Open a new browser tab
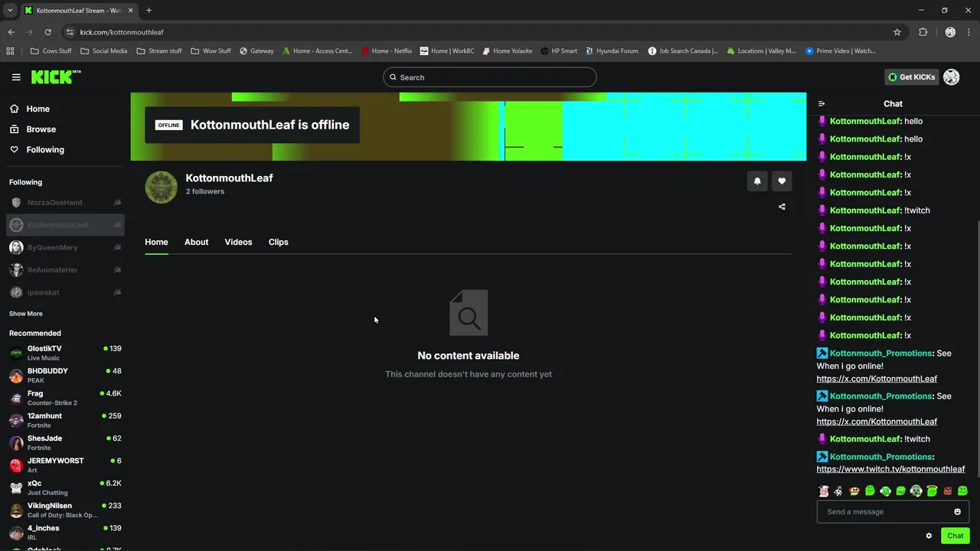 149,11
